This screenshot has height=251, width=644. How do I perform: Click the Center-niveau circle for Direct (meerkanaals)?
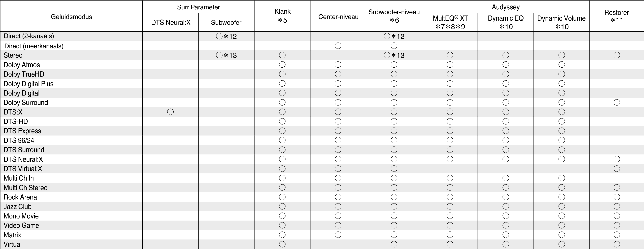(x=338, y=46)
